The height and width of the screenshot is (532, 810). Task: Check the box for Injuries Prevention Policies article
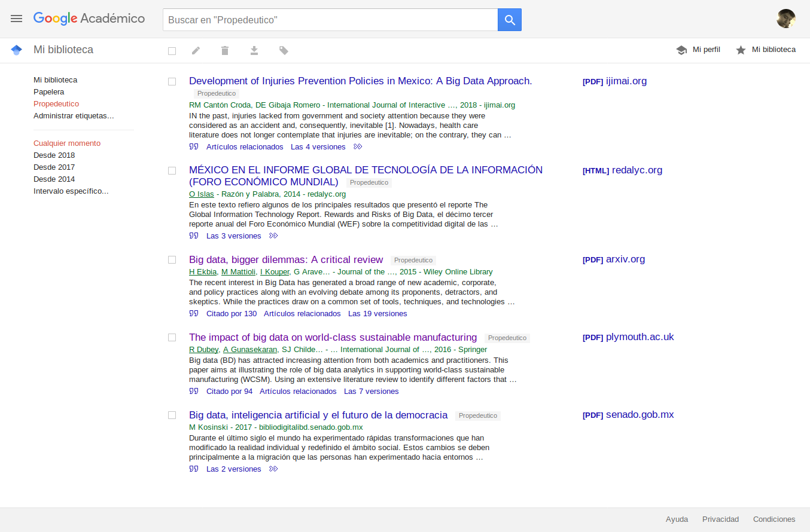point(172,81)
